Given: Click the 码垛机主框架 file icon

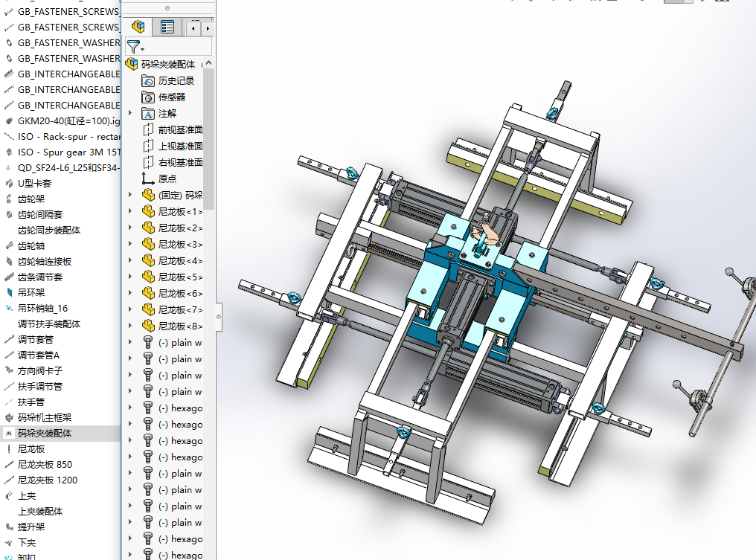Looking at the screenshot, I should pos(9,417).
